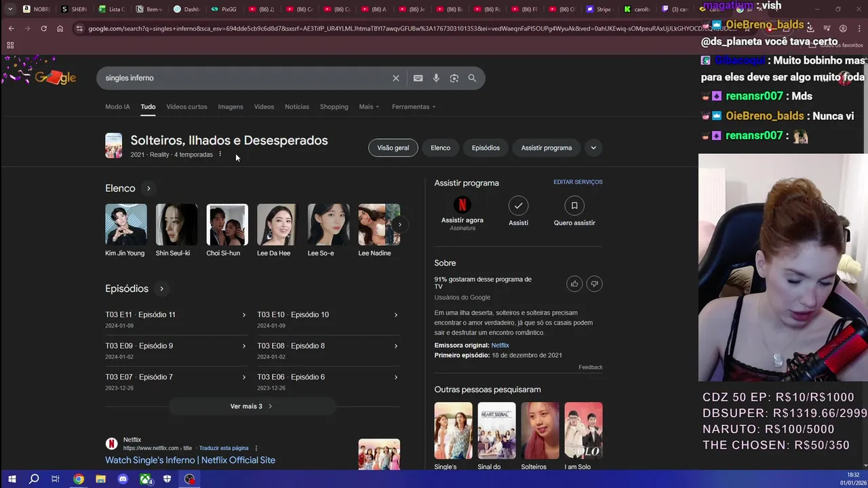Switch to the Modo IA tab
868x488 pixels.
[117, 106]
